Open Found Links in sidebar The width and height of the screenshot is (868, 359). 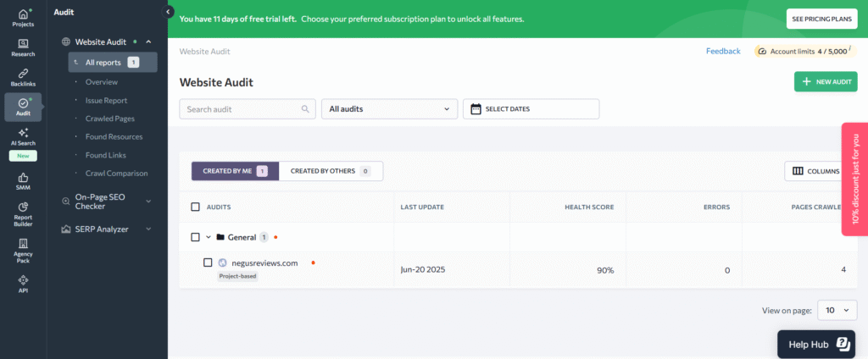(x=106, y=155)
